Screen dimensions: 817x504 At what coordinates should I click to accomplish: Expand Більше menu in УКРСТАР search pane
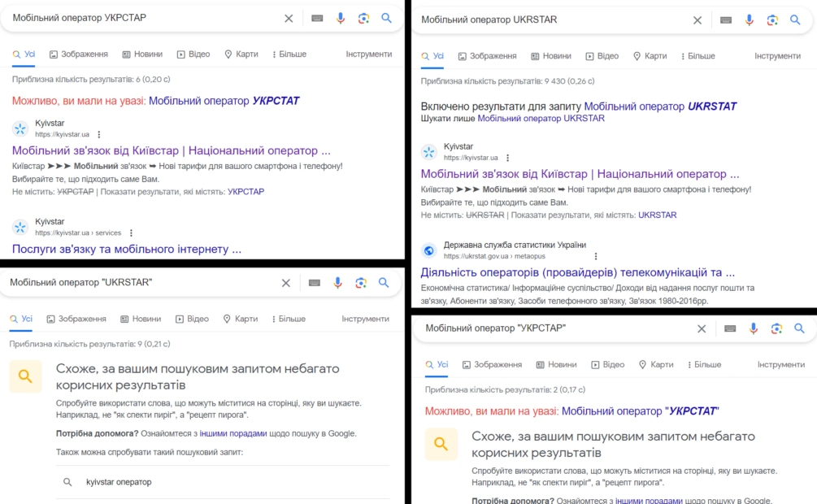click(289, 54)
